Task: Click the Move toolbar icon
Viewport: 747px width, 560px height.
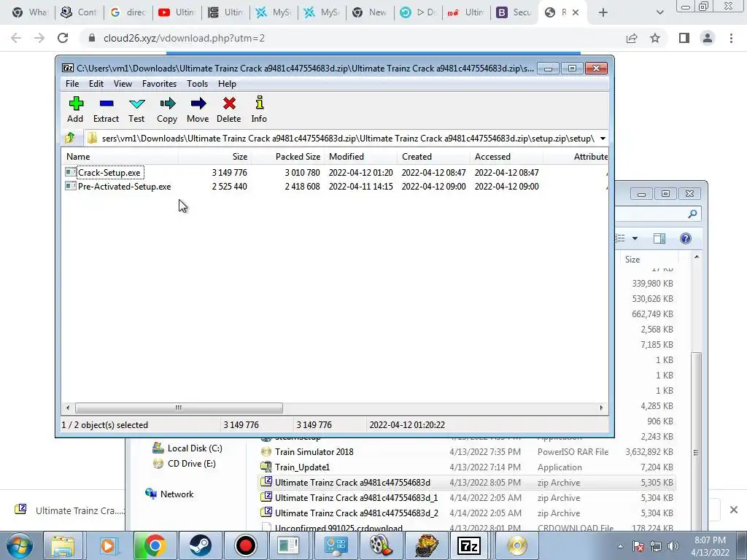Action: click(198, 109)
